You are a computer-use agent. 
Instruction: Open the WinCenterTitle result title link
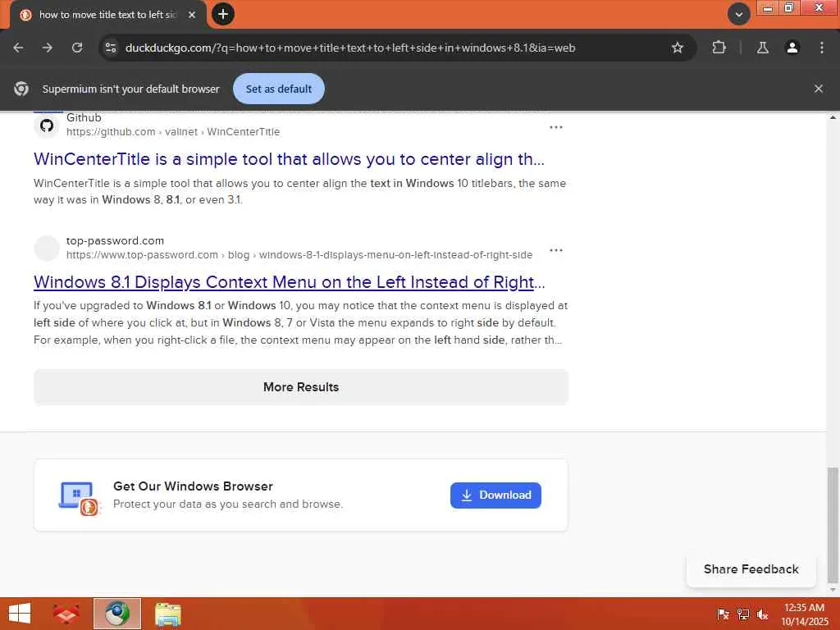click(289, 159)
